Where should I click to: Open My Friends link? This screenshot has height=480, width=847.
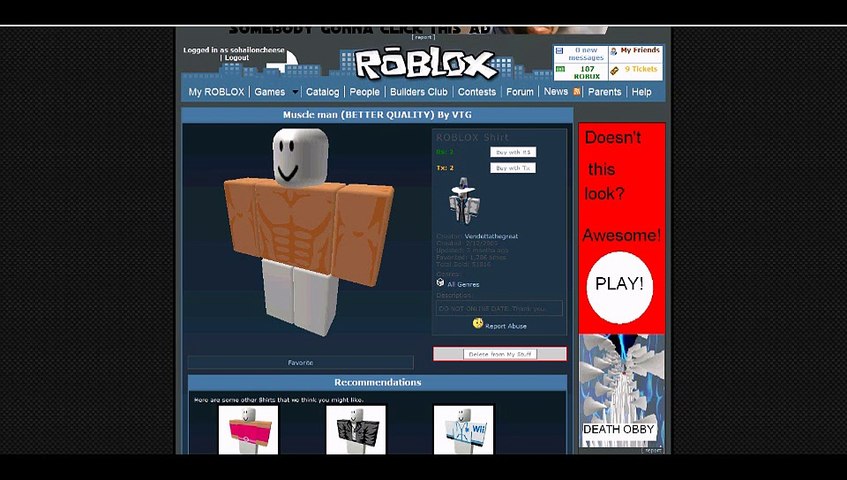point(640,50)
